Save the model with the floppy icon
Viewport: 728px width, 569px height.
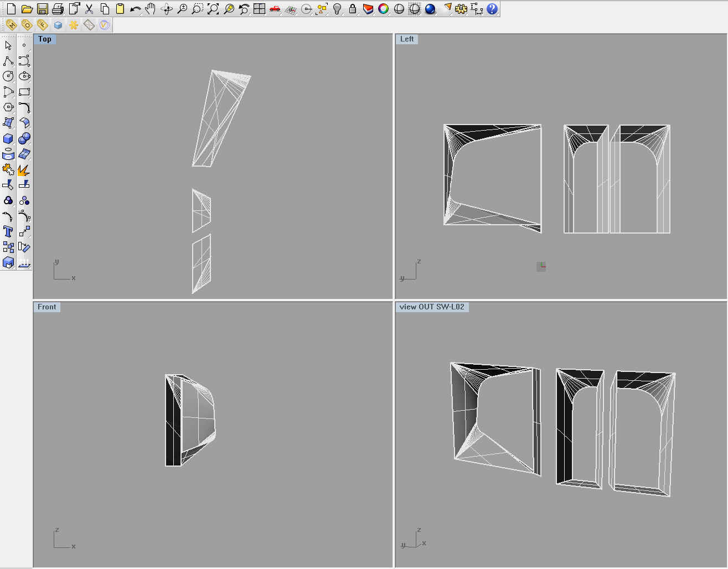(x=42, y=9)
